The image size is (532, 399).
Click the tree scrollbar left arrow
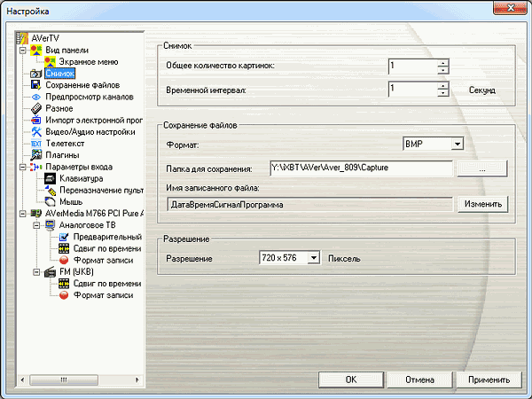tap(22, 379)
